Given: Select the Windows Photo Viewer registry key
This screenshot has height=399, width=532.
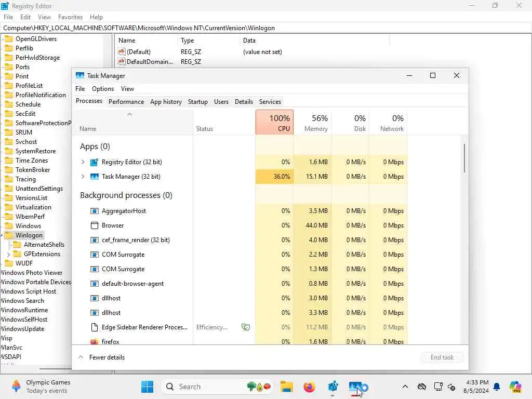Looking at the screenshot, I should coord(32,273).
